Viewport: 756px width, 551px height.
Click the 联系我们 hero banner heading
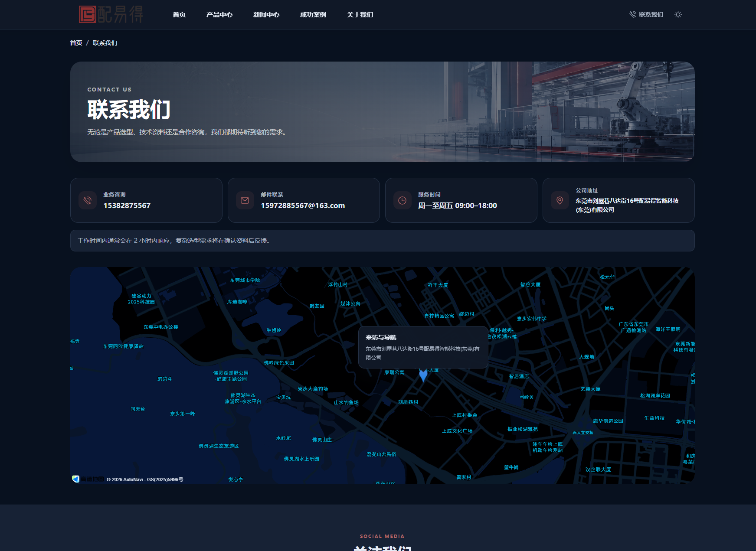(x=129, y=110)
